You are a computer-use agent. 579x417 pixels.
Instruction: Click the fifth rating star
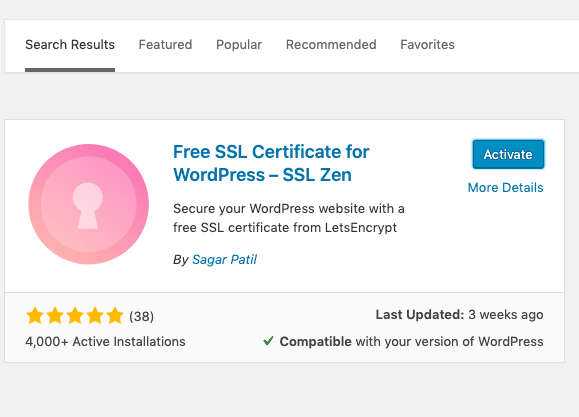click(115, 316)
